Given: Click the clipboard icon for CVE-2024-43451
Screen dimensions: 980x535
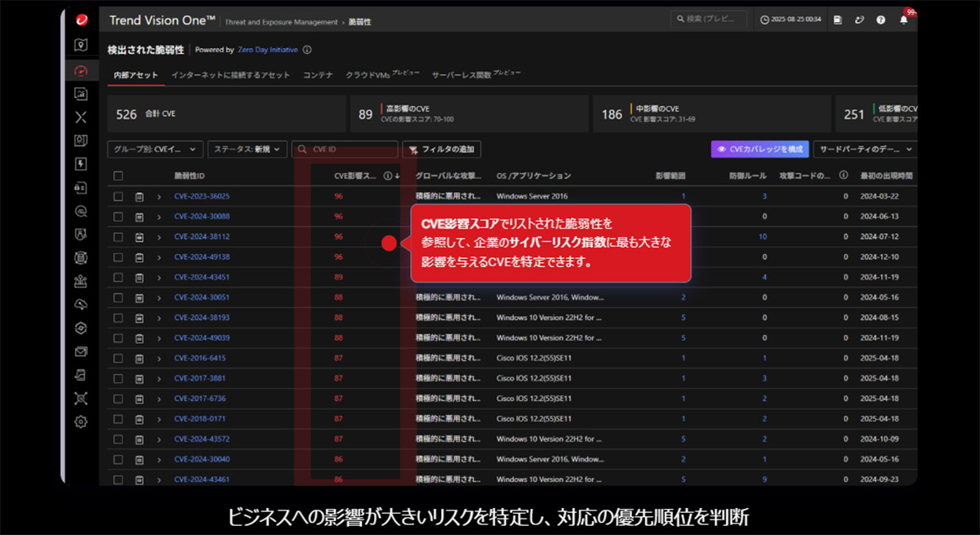Looking at the screenshot, I should click(x=139, y=277).
